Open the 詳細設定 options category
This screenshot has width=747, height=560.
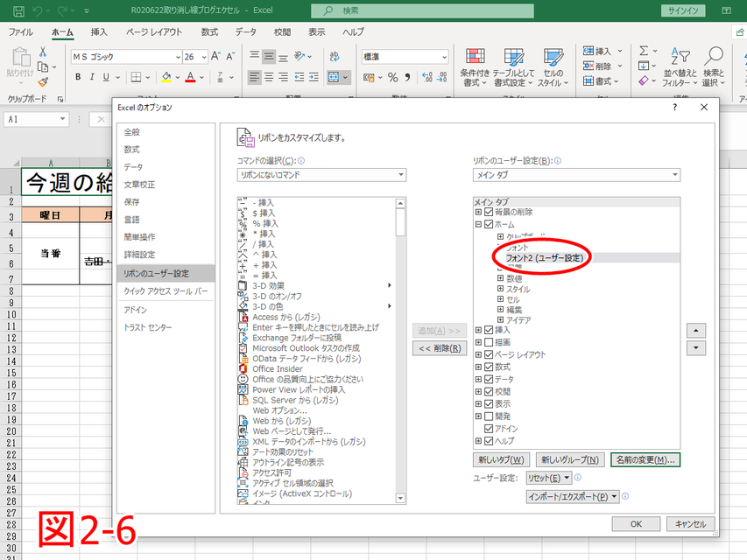coord(139,255)
